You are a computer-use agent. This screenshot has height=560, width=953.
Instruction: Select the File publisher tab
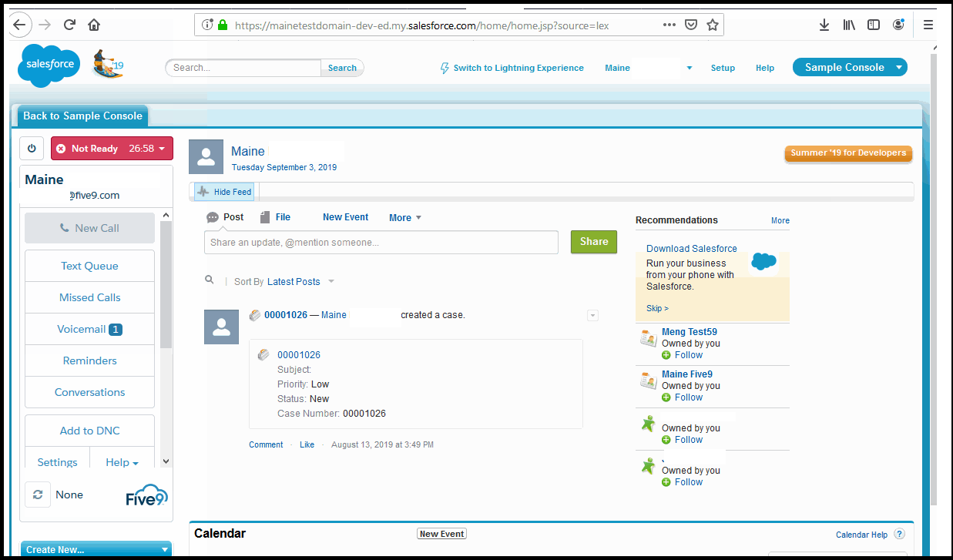tap(275, 217)
